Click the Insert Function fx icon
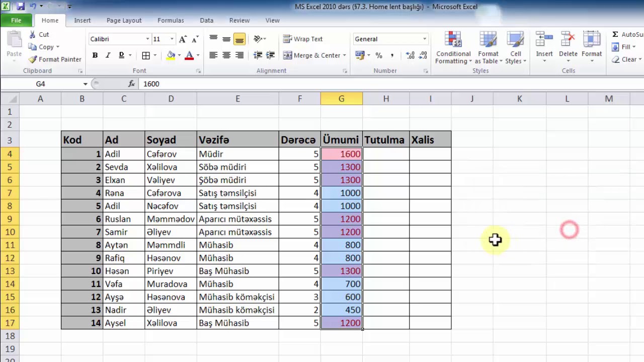This screenshot has height=362, width=644. tap(131, 84)
